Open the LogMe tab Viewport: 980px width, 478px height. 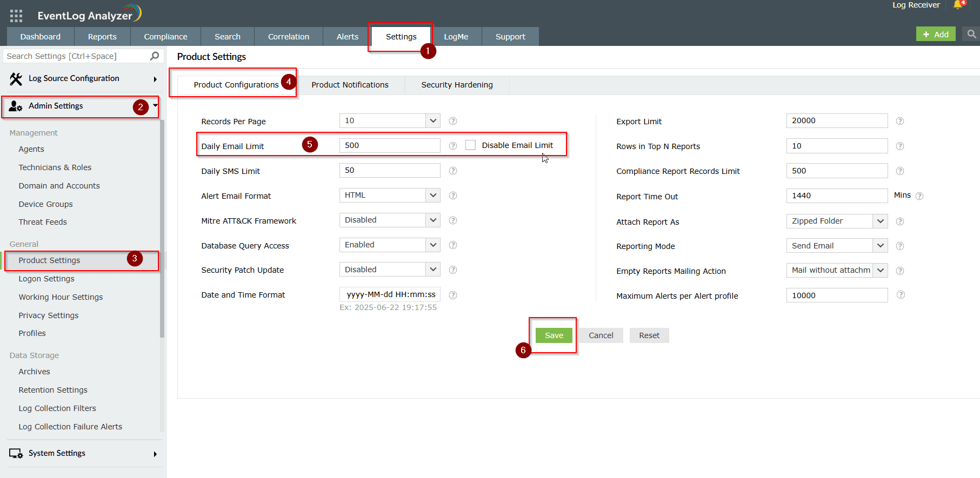456,37
